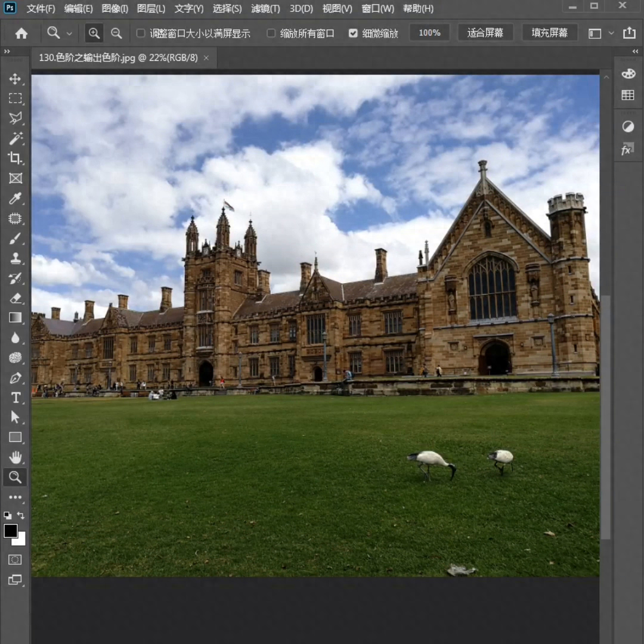
Task: Open the Edit Toolbar three-dots menu
Action: pyautogui.click(x=15, y=497)
